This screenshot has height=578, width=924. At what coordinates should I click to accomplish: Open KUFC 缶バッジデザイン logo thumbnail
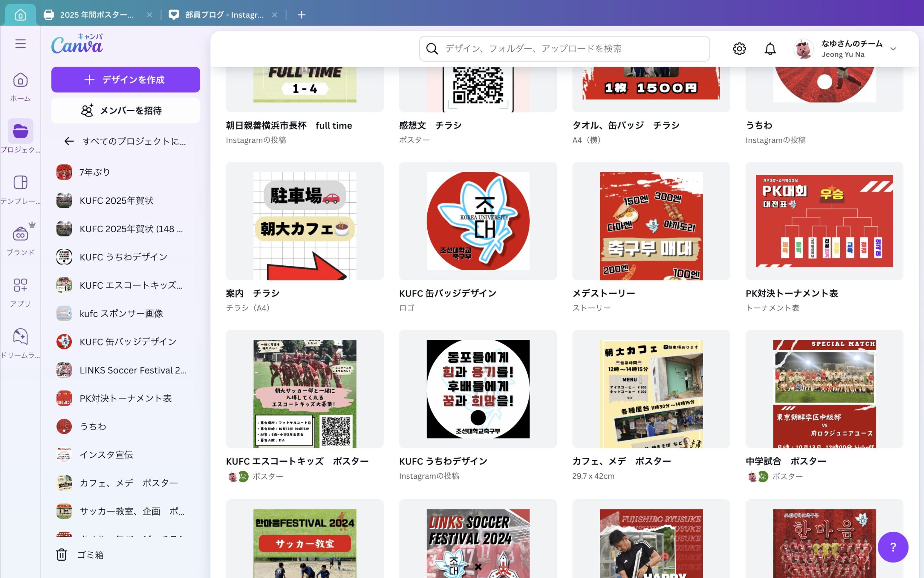[x=478, y=221]
